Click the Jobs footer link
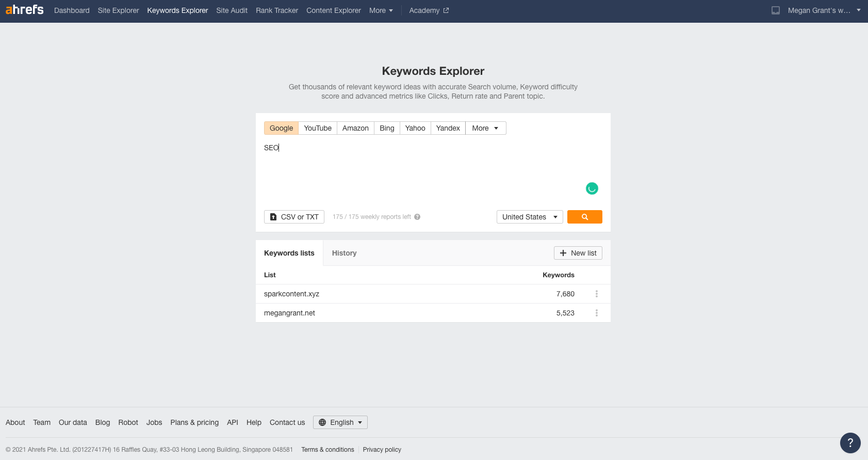The width and height of the screenshot is (868, 460). (154, 422)
